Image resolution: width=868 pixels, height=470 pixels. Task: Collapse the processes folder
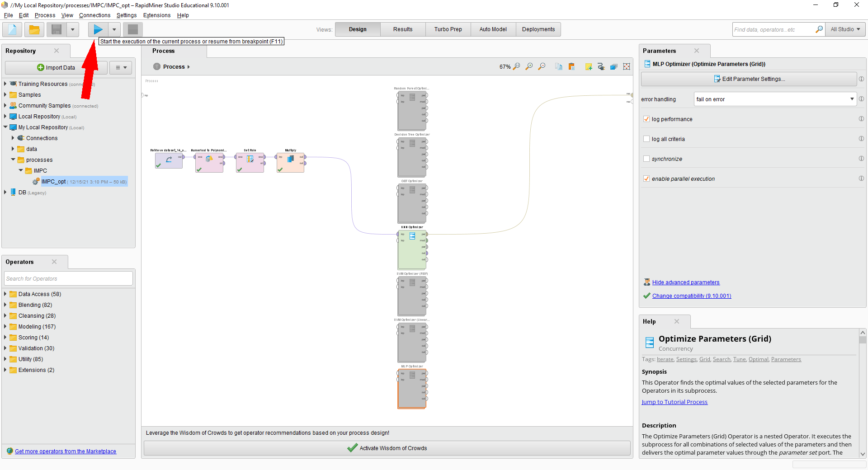pos(13,160)
